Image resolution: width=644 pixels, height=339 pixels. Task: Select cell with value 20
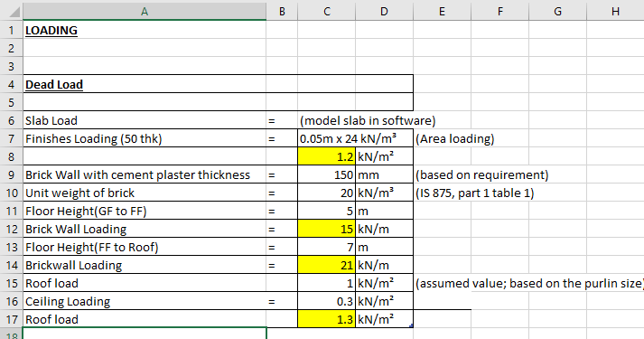tap(327, 193)
